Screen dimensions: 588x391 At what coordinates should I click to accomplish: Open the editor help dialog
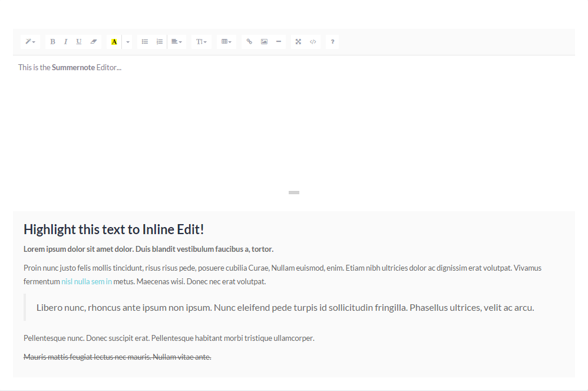(332, 42)
